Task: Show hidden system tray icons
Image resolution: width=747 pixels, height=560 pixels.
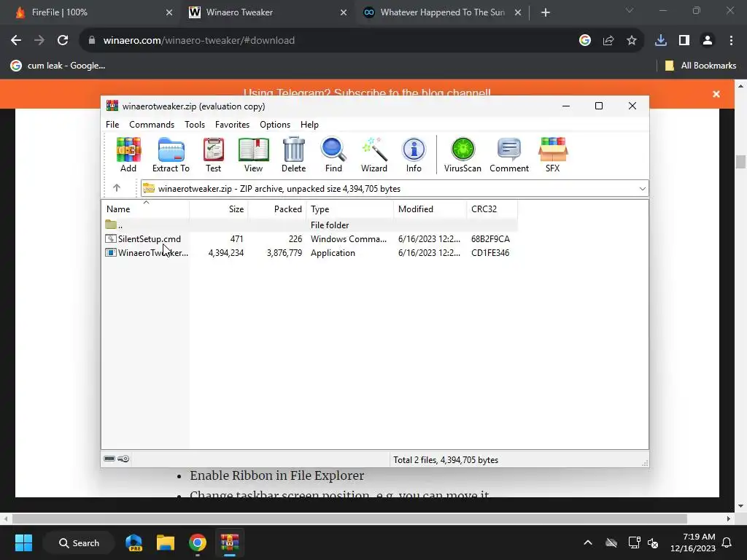Action: (588, 542)
